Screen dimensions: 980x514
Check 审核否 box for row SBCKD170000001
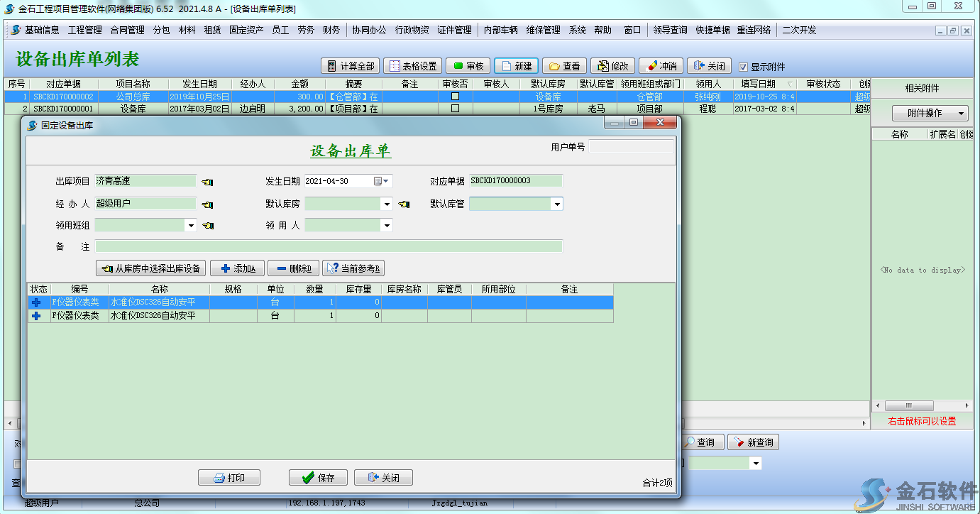(455, 109)
